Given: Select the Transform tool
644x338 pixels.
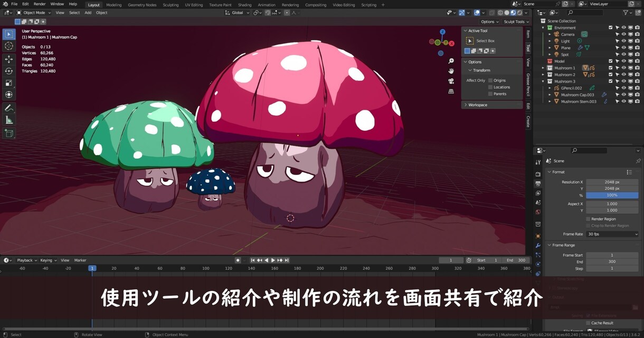Looking at the screenshot, I should click(9, 95).
